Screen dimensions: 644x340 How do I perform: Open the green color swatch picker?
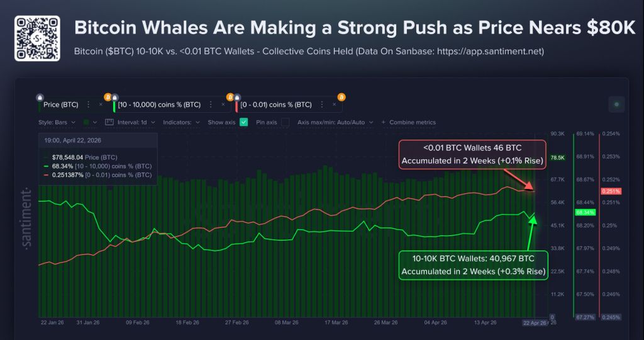tap(90, 122)
